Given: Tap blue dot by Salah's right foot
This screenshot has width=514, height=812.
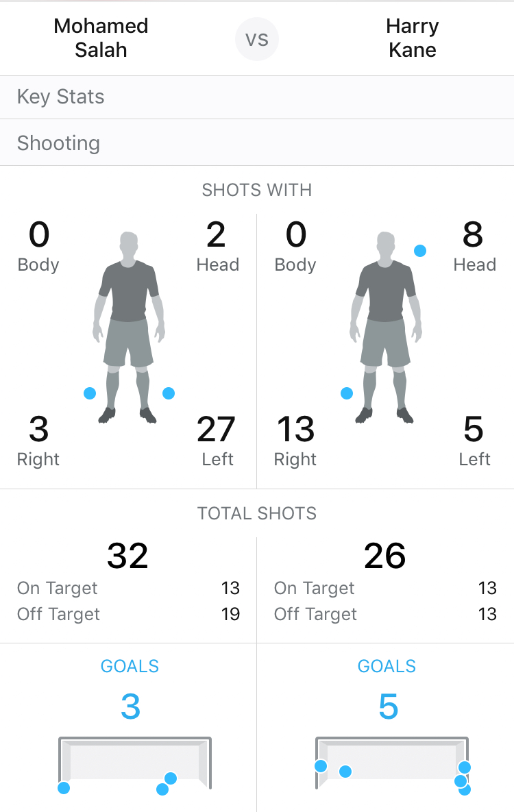Looking at the screenshot, I should [90, 393].
